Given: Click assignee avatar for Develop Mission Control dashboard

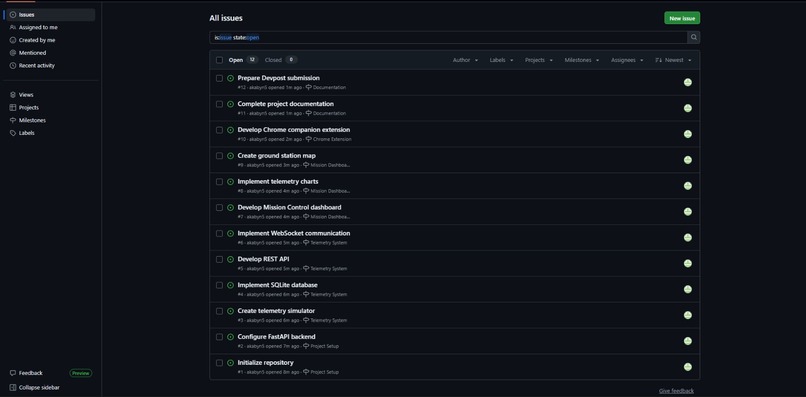Looking at the screenshot, I should 687,212.
